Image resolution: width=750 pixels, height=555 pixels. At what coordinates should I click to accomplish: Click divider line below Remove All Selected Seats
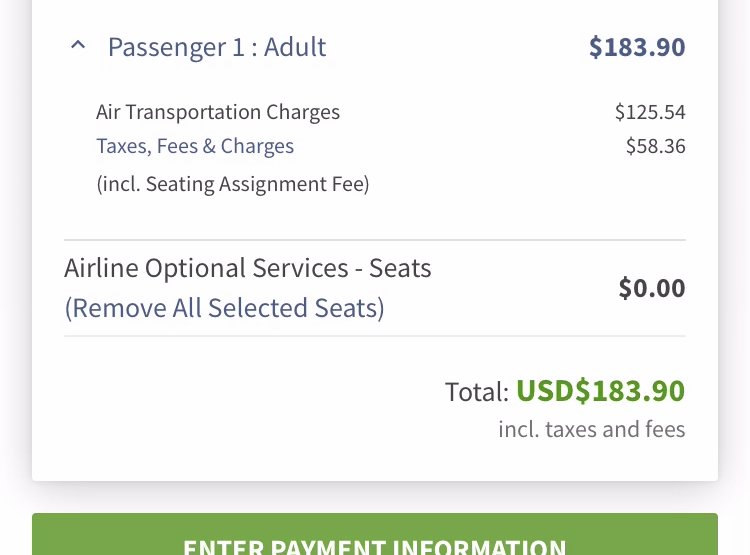pyautogui.click(x=375, y=336)
